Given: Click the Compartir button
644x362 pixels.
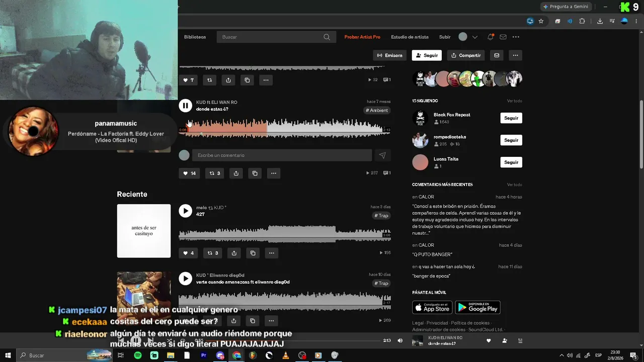Looking at the screenshot, I should (x=466, y=55).
